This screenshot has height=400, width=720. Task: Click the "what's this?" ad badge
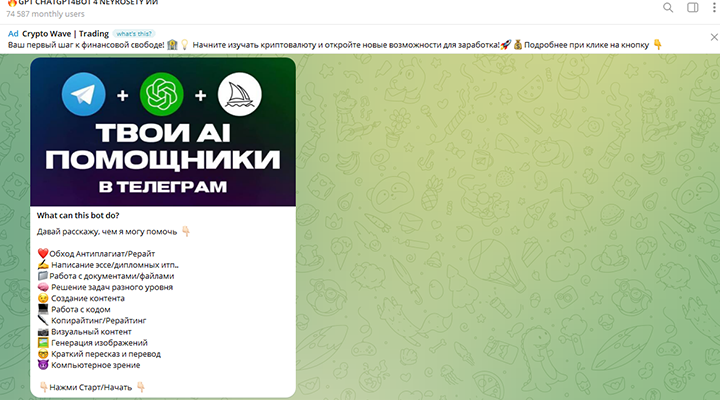click(134, 33)
